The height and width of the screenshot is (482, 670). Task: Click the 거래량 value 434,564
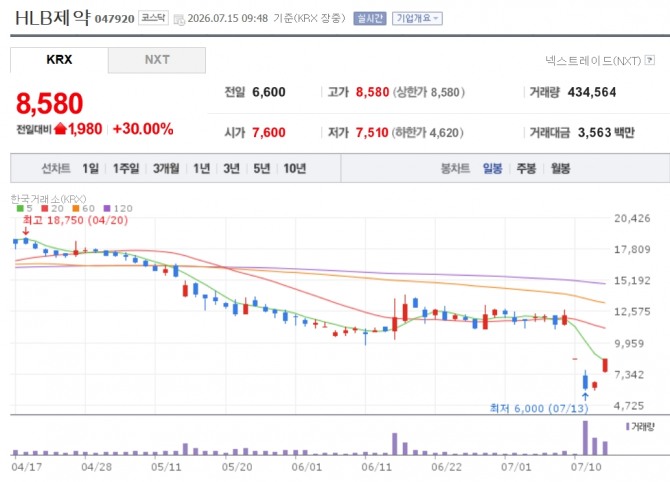[x=592, y=92]
